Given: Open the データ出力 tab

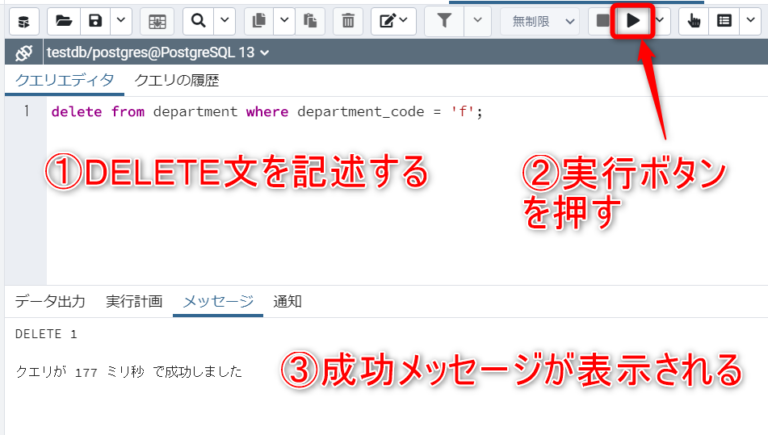Looking at the screenshot, I should pos(50,301).
